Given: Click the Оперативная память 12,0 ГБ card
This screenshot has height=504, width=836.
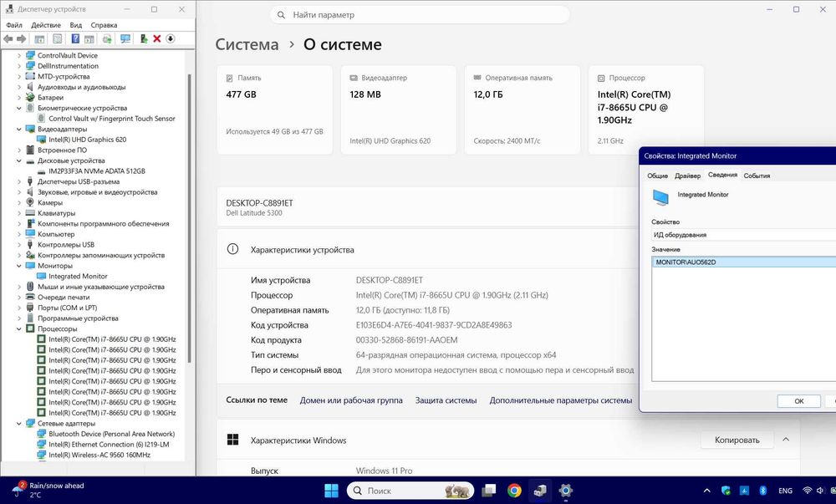Looking at the screenshot, I should pos(522,109).
